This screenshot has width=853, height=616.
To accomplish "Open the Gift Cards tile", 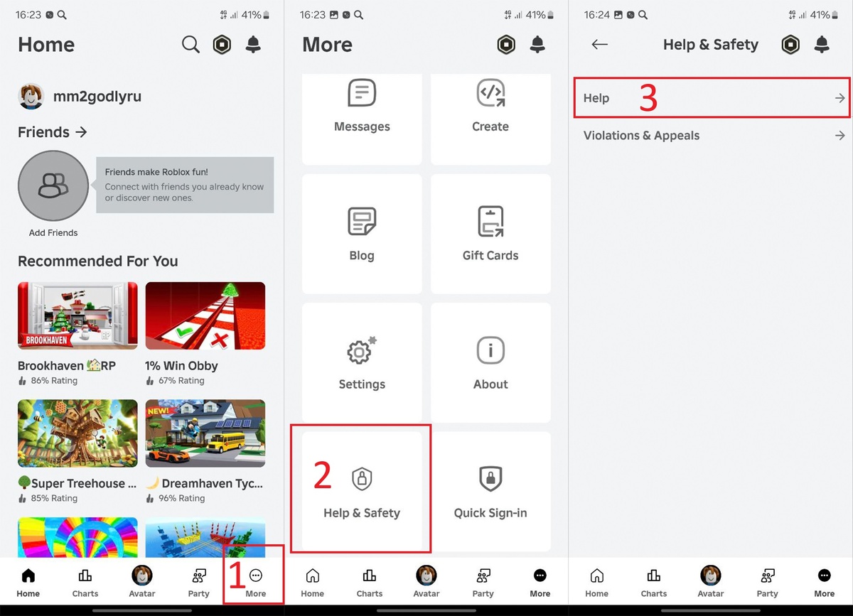I will [490, 234].
